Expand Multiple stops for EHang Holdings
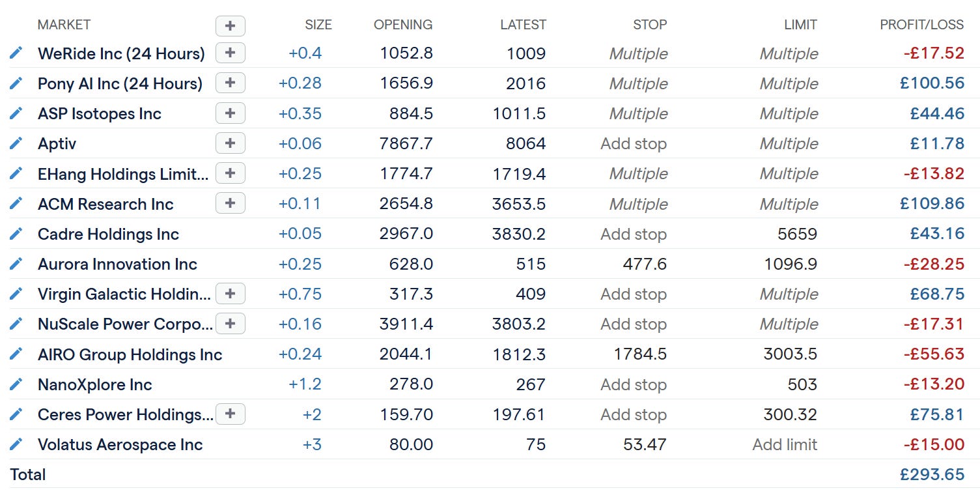The width and height of the screenshot is (980, 499). pyautogui.click(x=638, y=173)
